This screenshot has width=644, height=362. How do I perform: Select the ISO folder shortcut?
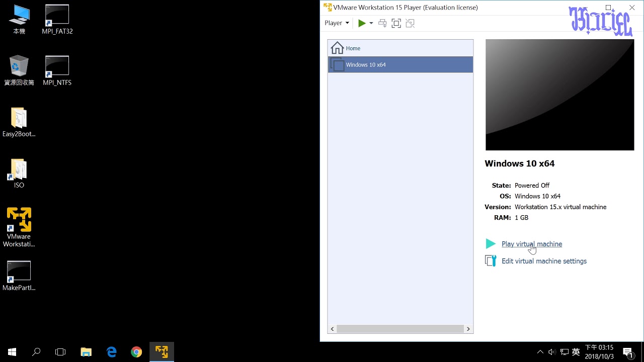[19, 173]
